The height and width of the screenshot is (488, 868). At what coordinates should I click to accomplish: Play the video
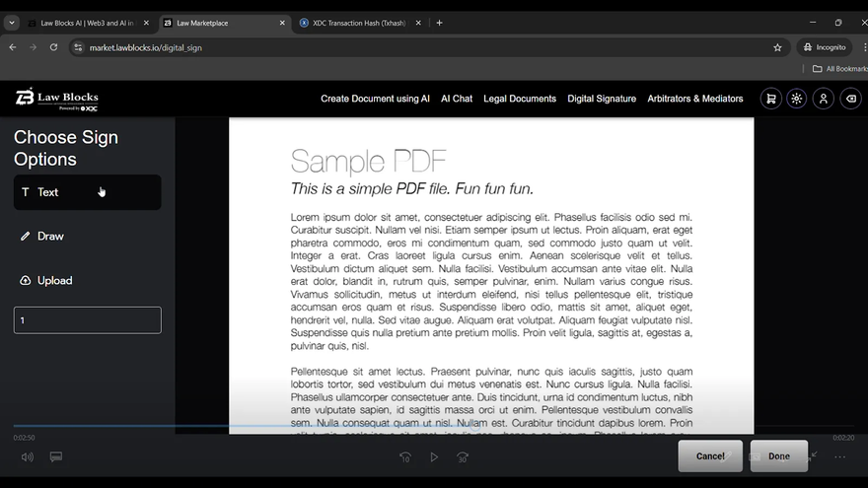pos(434,456)
